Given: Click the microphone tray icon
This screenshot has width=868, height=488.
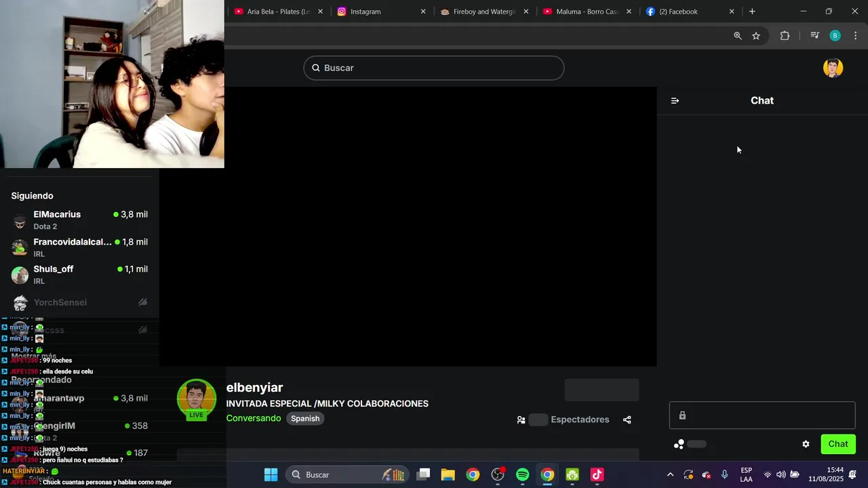Looking at the screenshot, I should point(724,474).
